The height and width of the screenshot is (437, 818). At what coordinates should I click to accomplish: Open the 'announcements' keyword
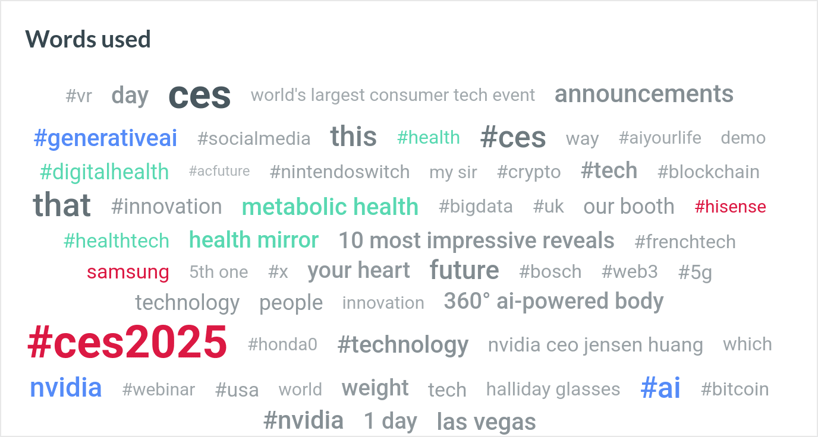coord(644,94)
